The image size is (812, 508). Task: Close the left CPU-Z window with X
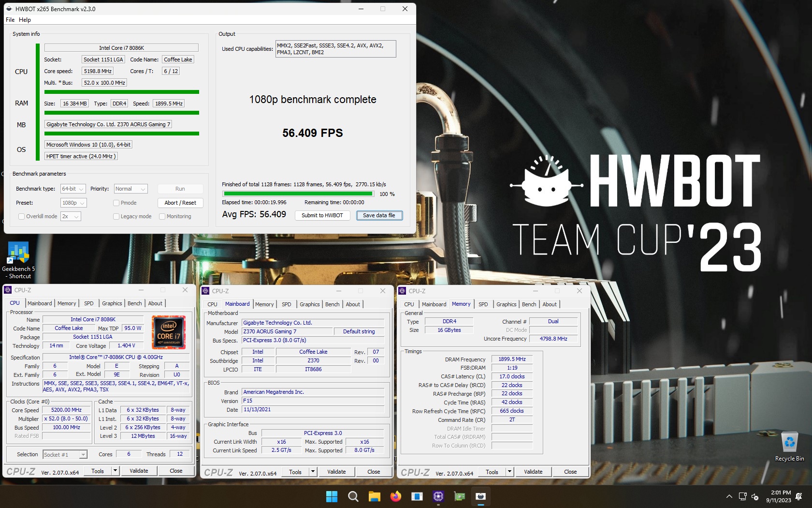click(x=185, y=290)
